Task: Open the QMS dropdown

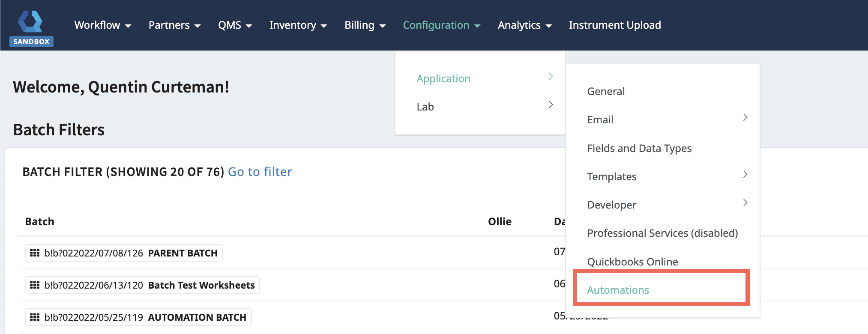Action: (235, 25)
